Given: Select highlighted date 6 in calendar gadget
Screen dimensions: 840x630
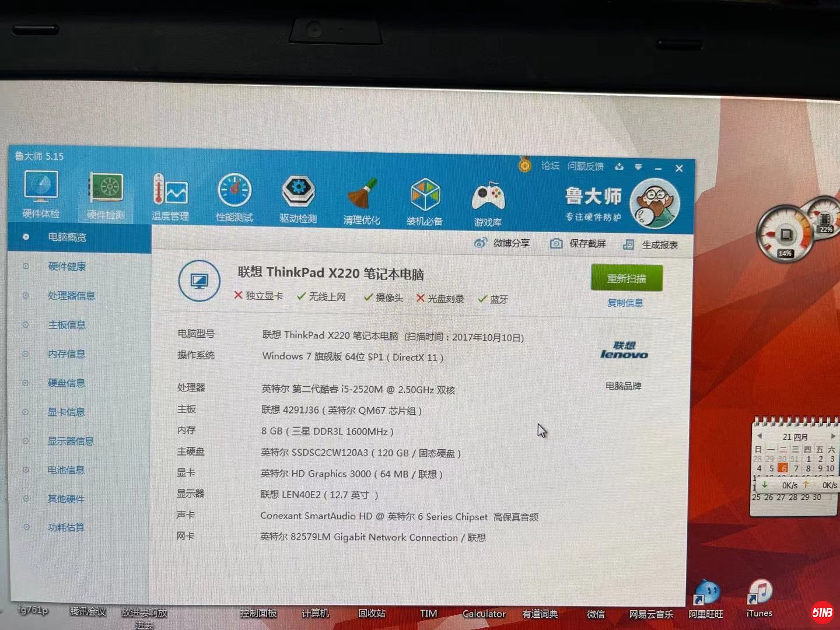Looking at the screenshot, I should [x=783, y=468].
